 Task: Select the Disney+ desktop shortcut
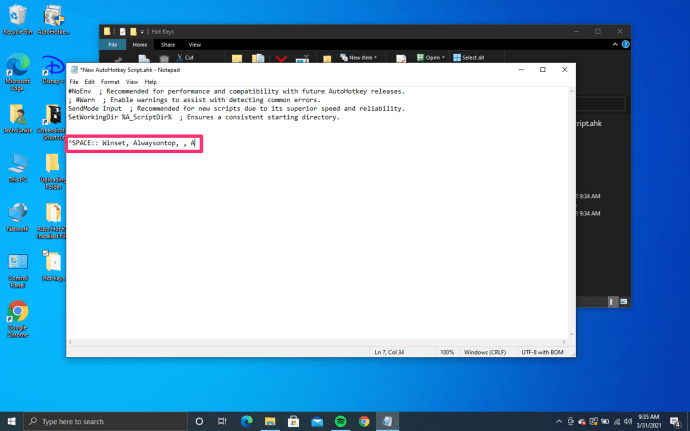click(x=53, y=69)
